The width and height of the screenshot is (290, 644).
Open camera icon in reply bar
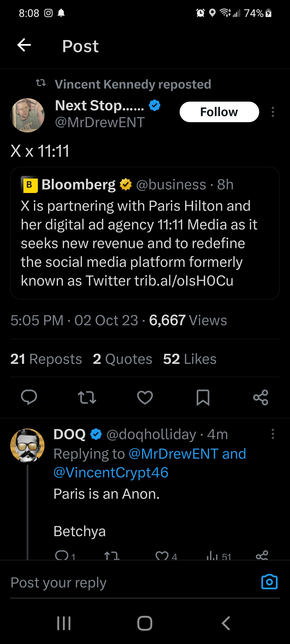[x=269, y=582]
